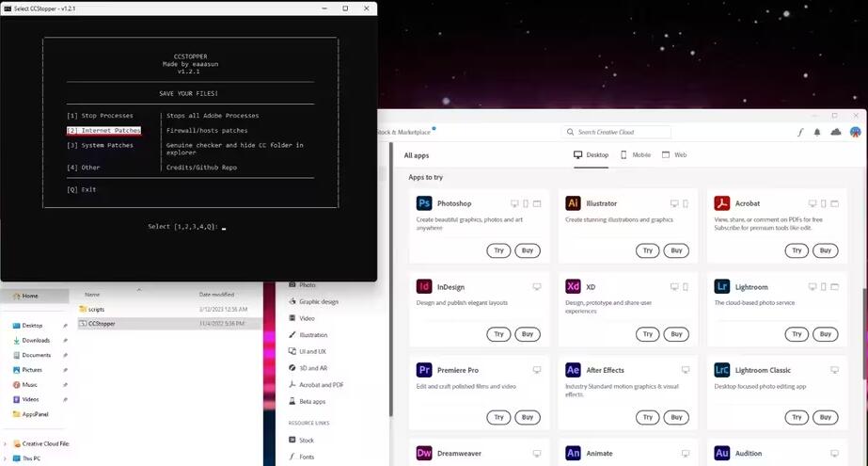This screenshot has width=868, height=466.
Task: Click the Stock resource link icon
Action: tap(292, 440)
